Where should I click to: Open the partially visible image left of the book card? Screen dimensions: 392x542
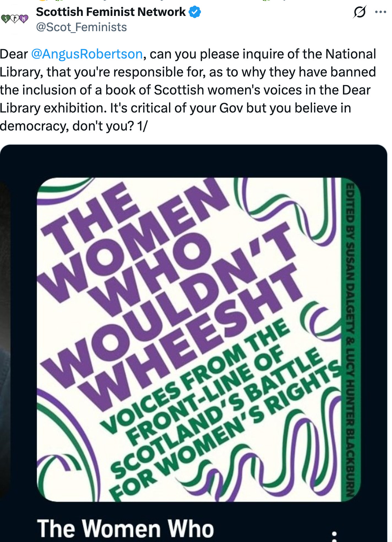pos(5,339)
